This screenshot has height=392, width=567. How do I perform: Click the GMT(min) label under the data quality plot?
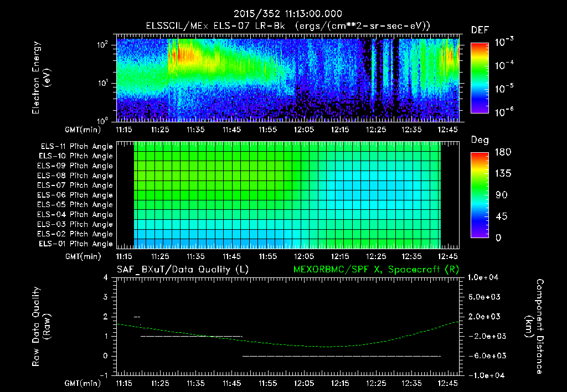(83, 383)
